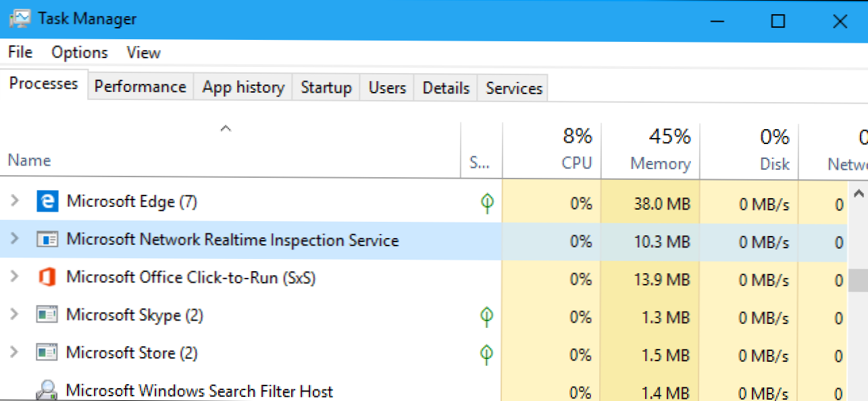
Task: Click the Network Realtime Inspection Service icon
Action: tap(47, 240)
